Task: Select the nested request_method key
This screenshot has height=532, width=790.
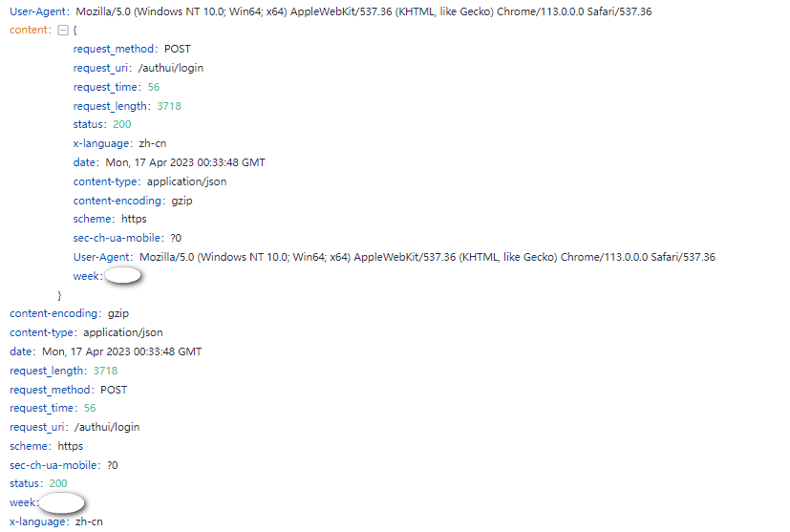Action: [116, 49]
